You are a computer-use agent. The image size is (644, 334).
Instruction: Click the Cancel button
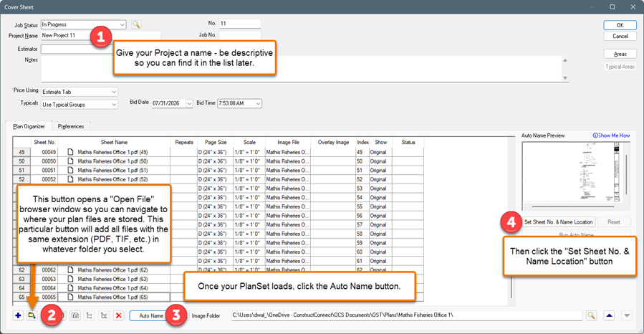click(620, 36)
